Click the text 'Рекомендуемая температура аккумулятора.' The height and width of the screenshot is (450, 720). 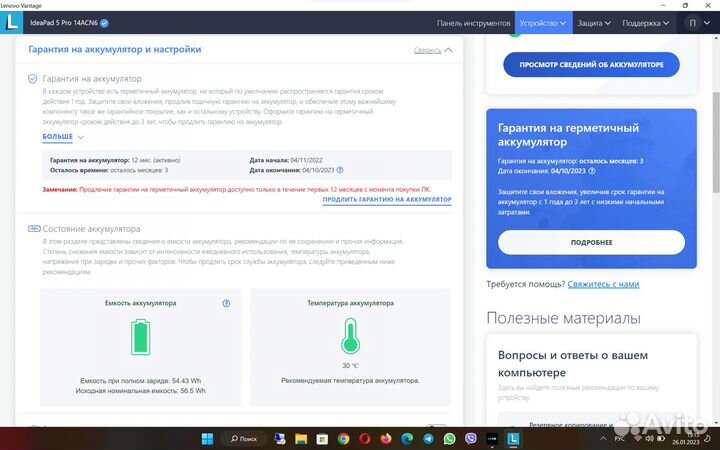[x=350, y=381]
